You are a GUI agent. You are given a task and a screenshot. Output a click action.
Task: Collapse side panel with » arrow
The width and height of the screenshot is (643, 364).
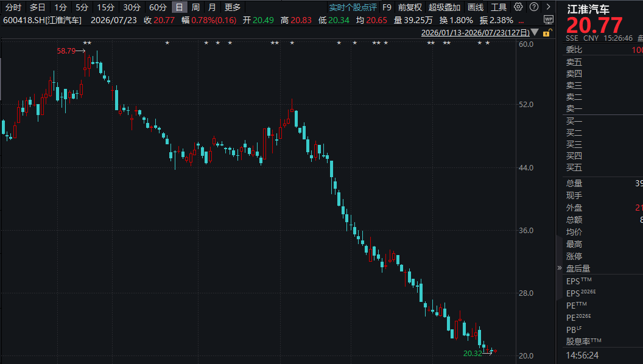[560, 268]
